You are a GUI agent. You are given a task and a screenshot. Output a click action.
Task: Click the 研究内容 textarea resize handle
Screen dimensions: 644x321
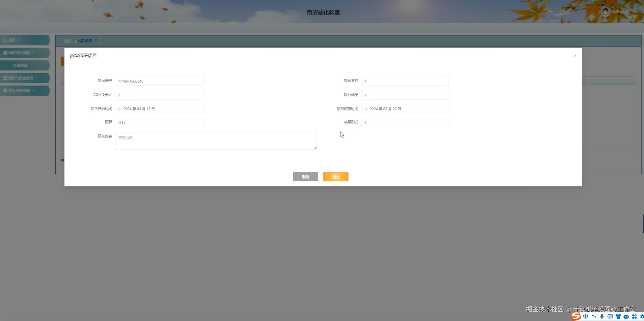pos(315,148)
